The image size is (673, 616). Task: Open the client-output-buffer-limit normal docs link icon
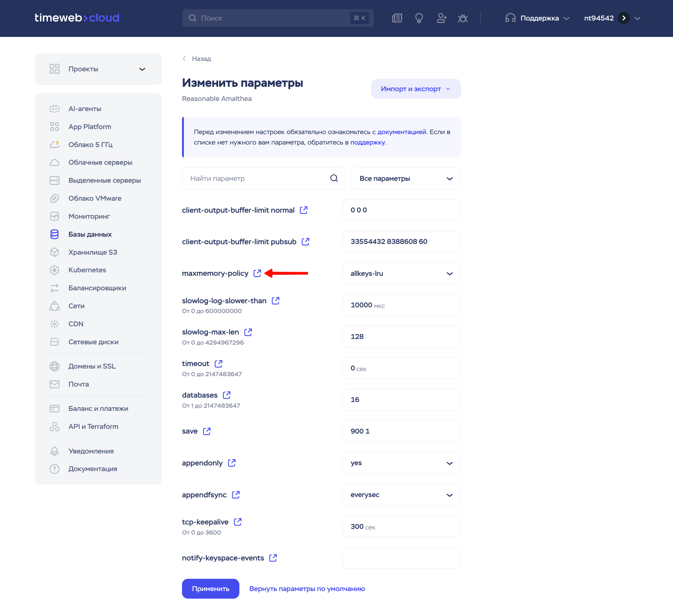pyautogui.click(x=303, y=210)
